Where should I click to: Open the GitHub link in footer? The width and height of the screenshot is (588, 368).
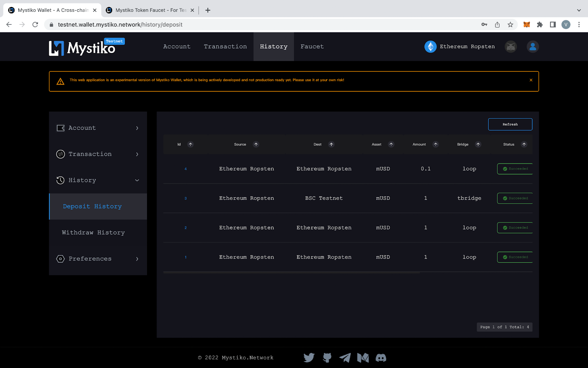click(x=327, y=358)
